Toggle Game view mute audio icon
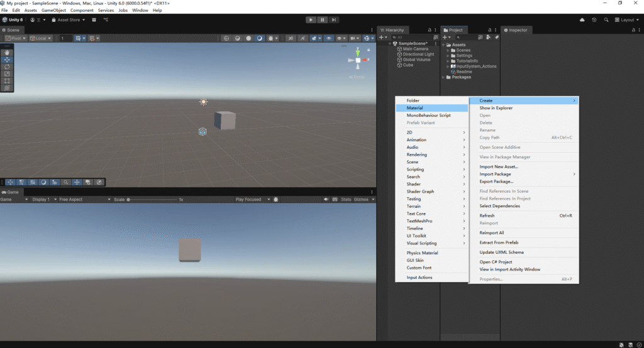Viewport: 644px width, 348px height. (326, 200)
